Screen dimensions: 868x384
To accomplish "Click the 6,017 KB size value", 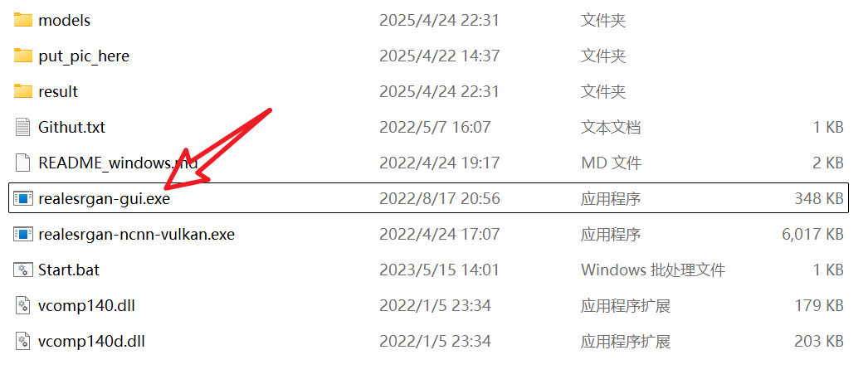I will pyautogui.click(x=812, y=235).
